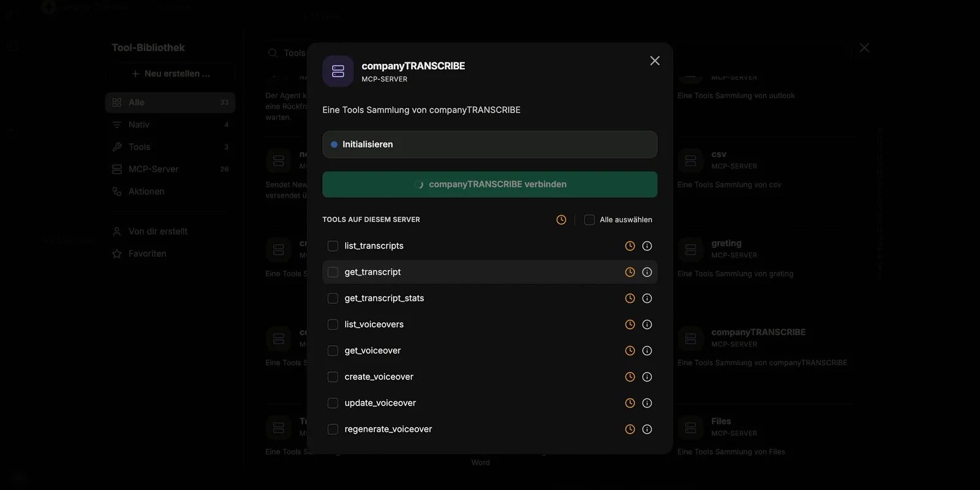Image resolution: width=980 pixels, height=490 pixels.
Task: Open Favoriten filter in sidebar
Action: pyautogui.click(x=170, y=254)
